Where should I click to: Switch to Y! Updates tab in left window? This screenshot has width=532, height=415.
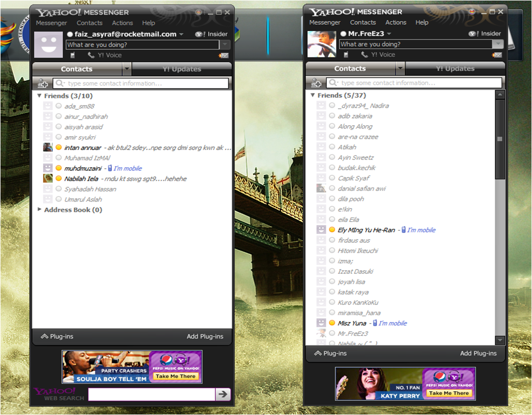[182, 69]
